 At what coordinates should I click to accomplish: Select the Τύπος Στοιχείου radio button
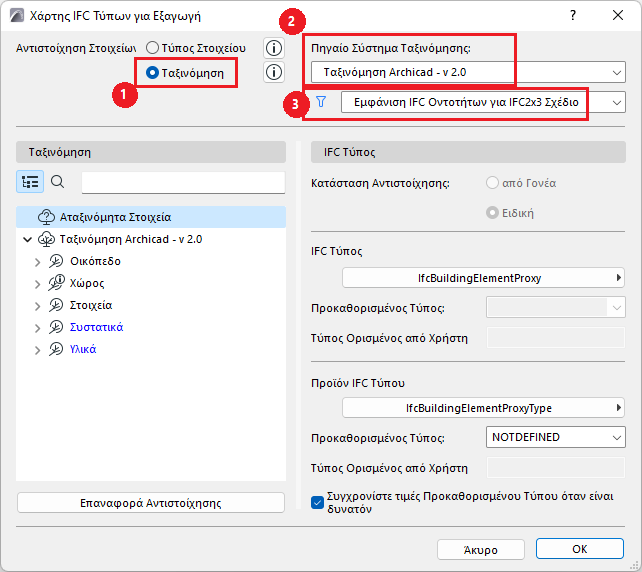[x=152, y=48]
